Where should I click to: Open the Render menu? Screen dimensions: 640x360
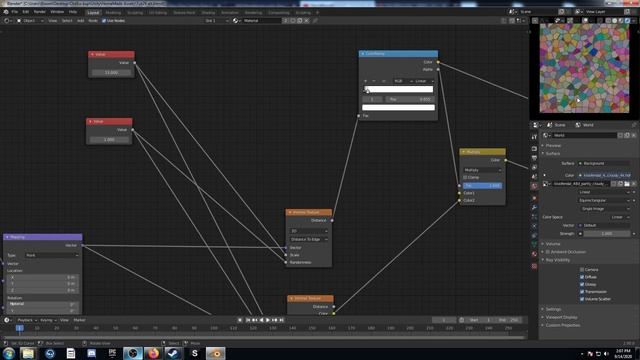[40, 12]
